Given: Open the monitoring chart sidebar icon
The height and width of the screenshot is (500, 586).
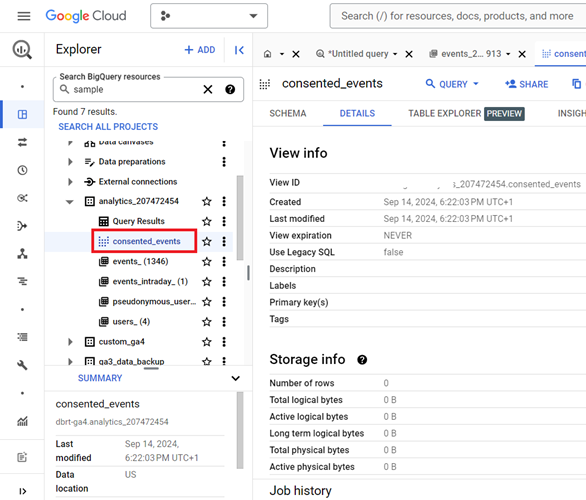Looking at the screenshot, I should [x=22, y=421].
